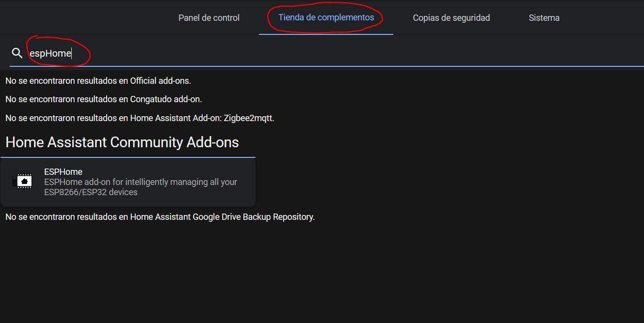Click the Congatudo add-on no-results message
This screenshot has height=323, width=644.
point(103,99)
